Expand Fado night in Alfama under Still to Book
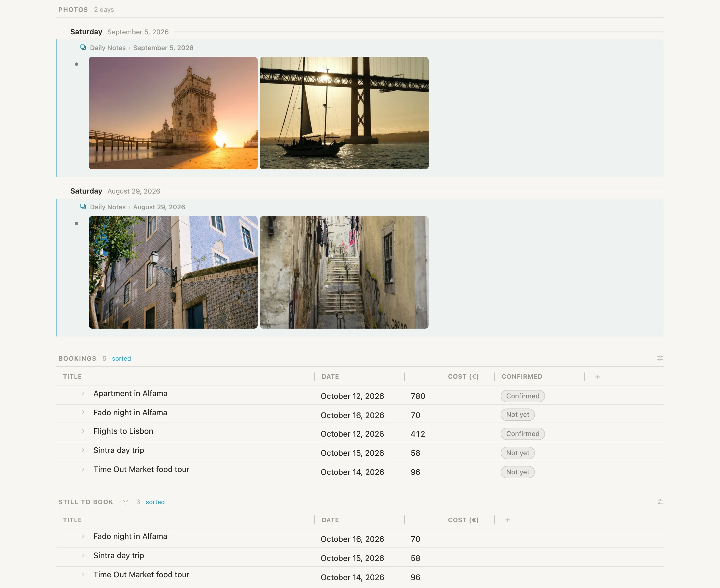The width and height of the screenshot is (720, 588). pos(83,536)
